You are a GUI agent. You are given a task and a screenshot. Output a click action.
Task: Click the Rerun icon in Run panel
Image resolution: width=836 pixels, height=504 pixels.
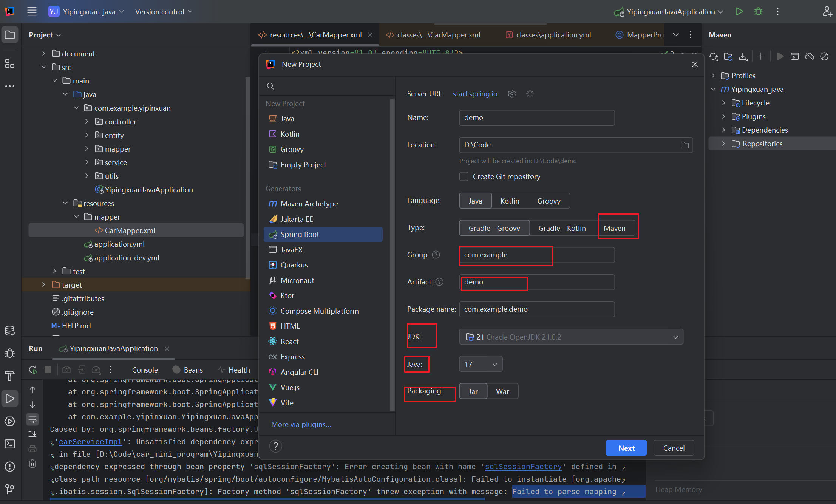click(33, 369)
